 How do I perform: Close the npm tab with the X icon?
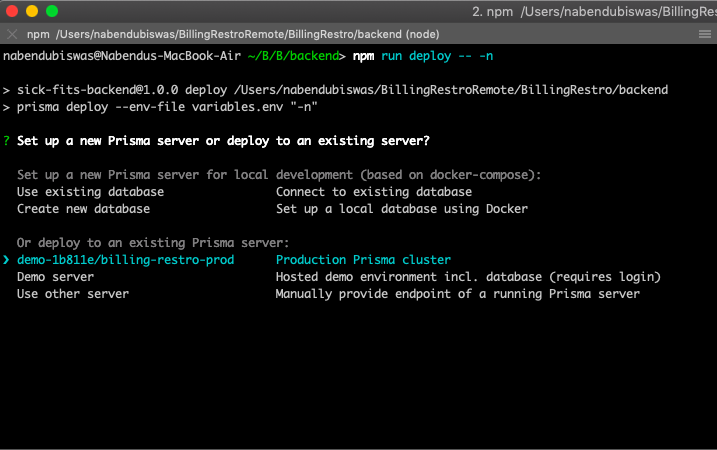(x=12, y=34)
